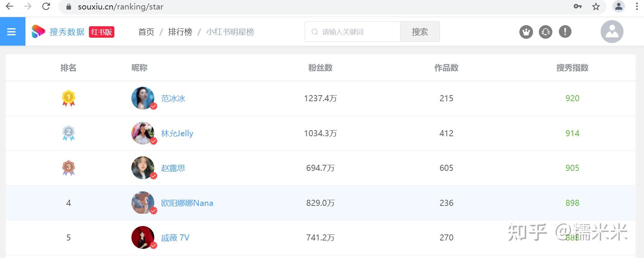Click the exclamation notice icon
644x258 pixels.
pos(565,32)
